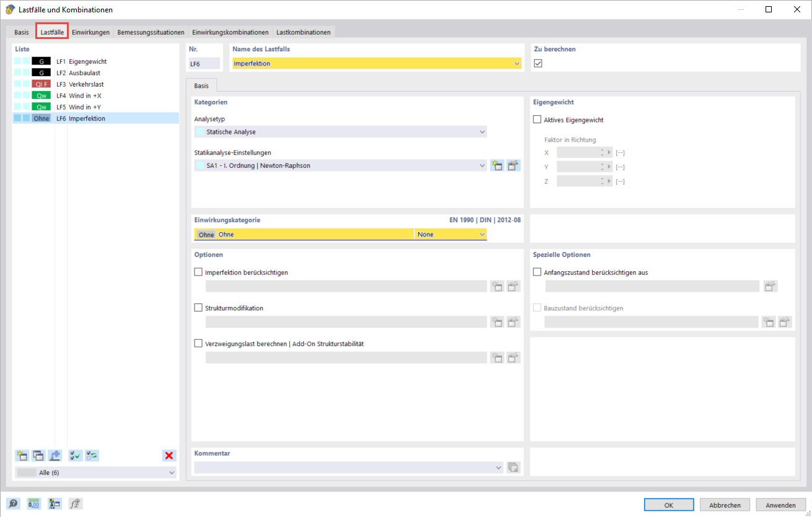
Task: Enable Verzweigungslast berechnen checkbox
Action: coord(199,343)
